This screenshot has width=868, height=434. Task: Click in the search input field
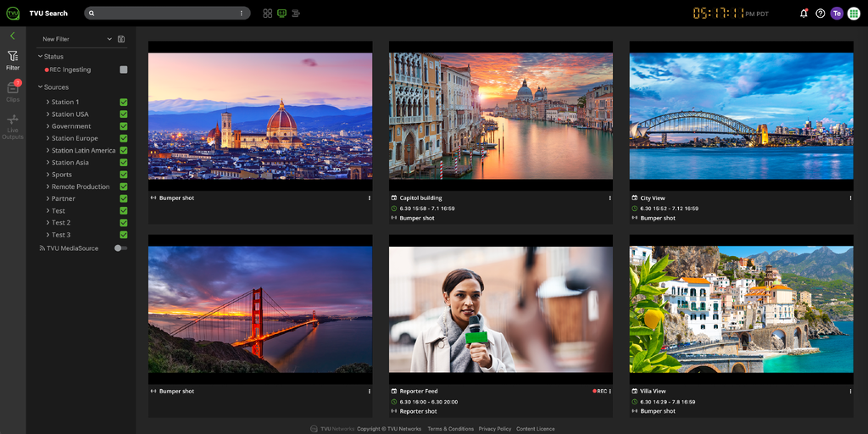(x=166, y=14)
